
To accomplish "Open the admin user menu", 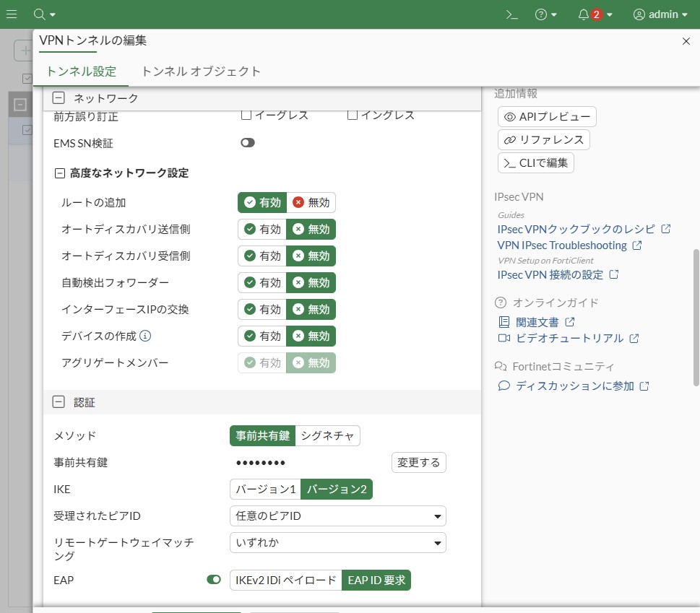I will coord(660,14).
